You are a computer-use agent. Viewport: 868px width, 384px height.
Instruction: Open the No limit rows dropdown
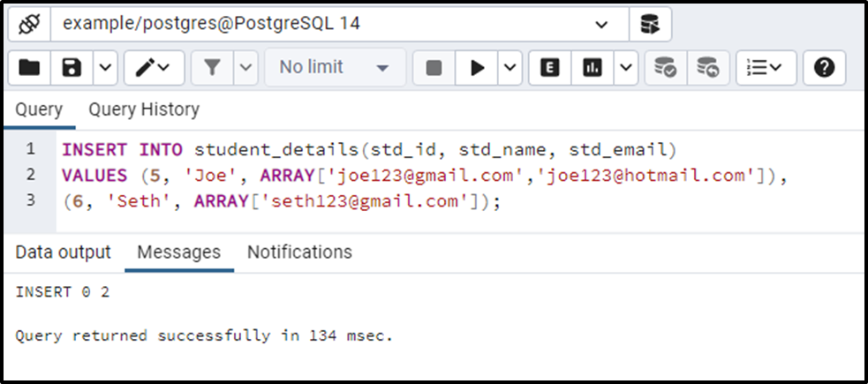[335, 68]
